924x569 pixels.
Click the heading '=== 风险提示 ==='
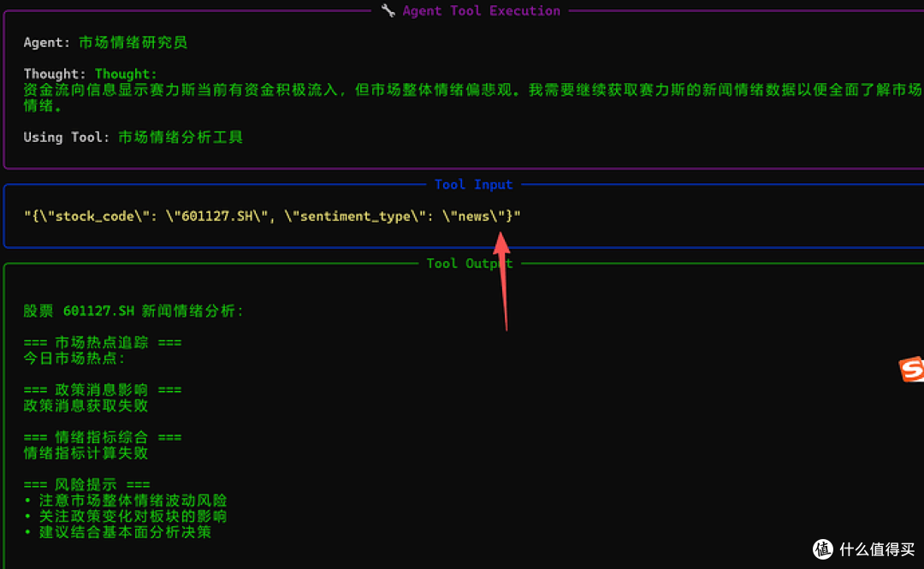tap(86, 484)
